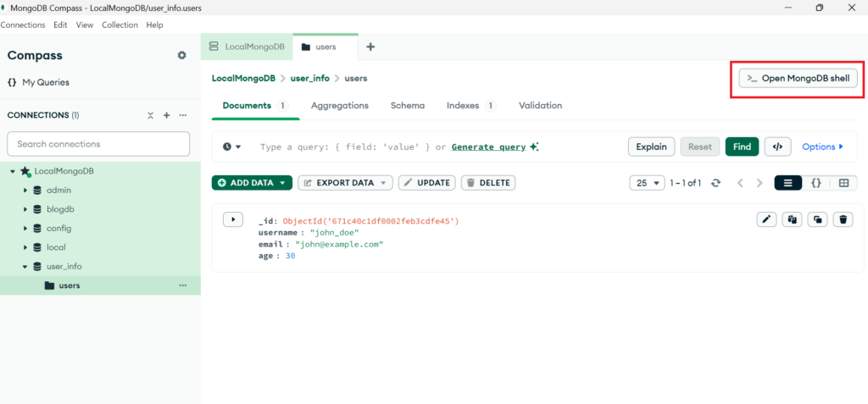Click the age value 30
Screen dimensions: 868x404
coord(290,256)
